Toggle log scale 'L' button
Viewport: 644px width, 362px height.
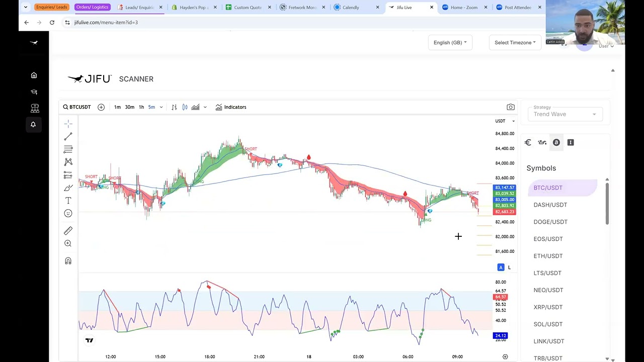pyautogui.click(x=509, y=267)
